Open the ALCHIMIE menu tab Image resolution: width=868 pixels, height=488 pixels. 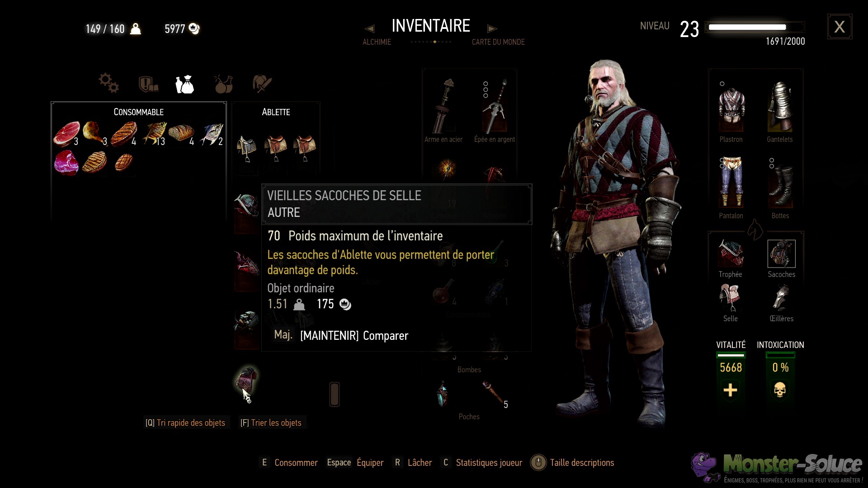[377, 42]
